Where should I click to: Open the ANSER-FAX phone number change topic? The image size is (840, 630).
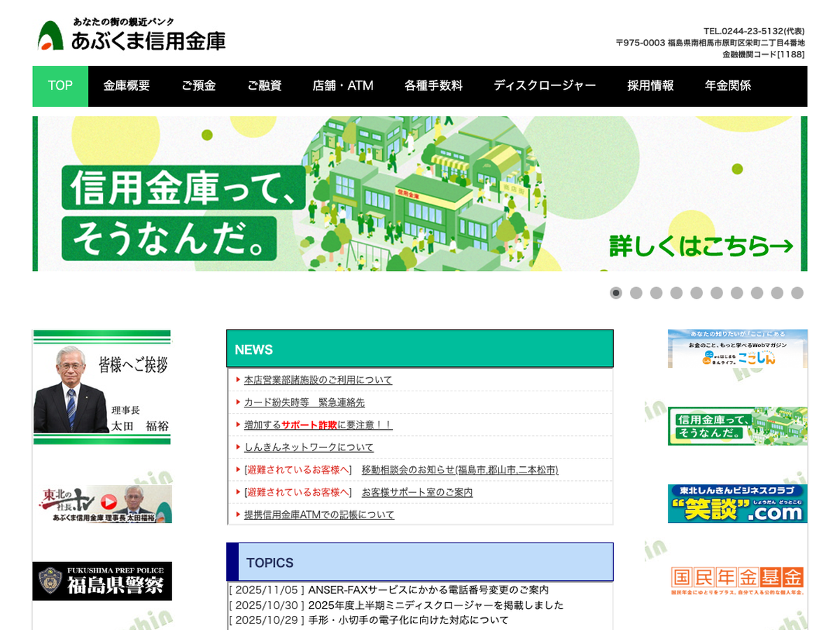tap(428, 590)
